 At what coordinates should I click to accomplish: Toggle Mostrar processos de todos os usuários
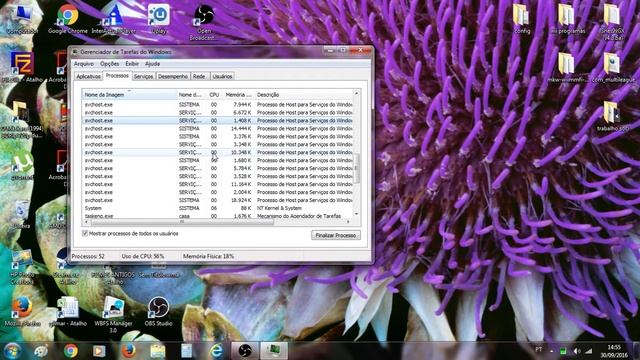tap(85, 233)
